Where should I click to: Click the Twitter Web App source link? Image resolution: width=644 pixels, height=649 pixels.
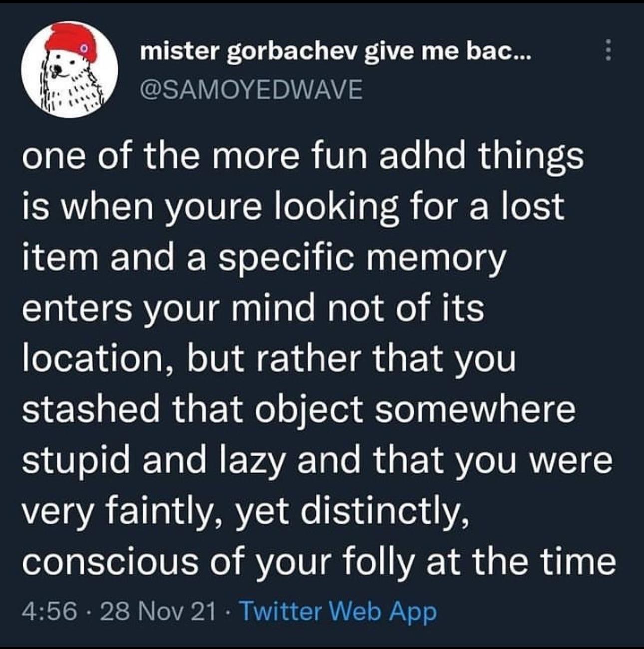click(x=338, y=612)
